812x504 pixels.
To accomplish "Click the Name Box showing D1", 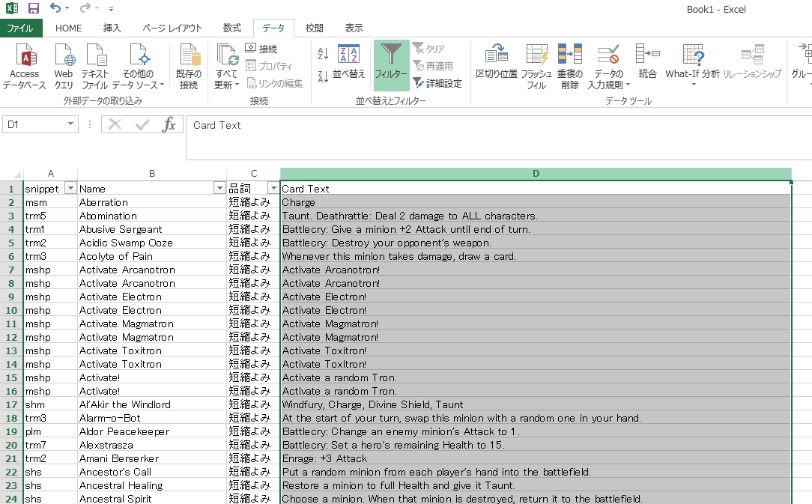I will (34, 124).
